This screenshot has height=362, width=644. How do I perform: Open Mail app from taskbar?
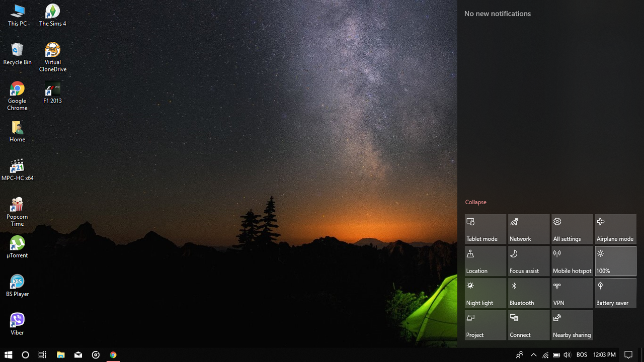click(78, 355)
